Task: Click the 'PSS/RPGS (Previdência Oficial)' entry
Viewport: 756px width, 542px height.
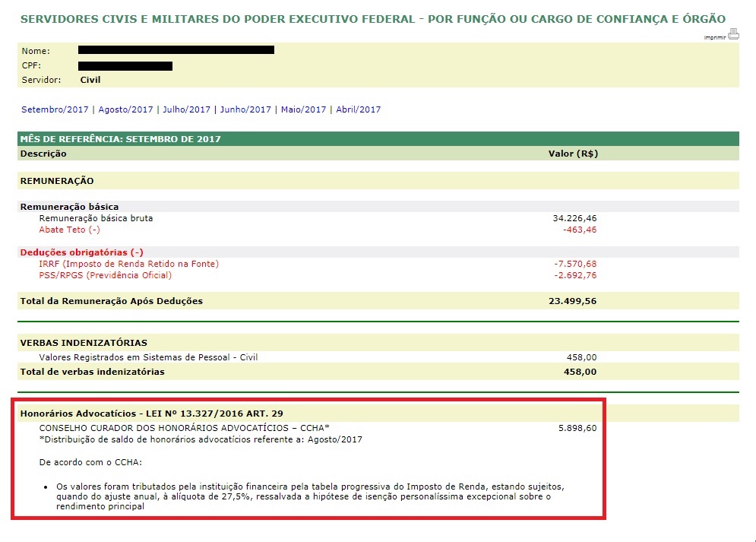Action: (105, 275)
